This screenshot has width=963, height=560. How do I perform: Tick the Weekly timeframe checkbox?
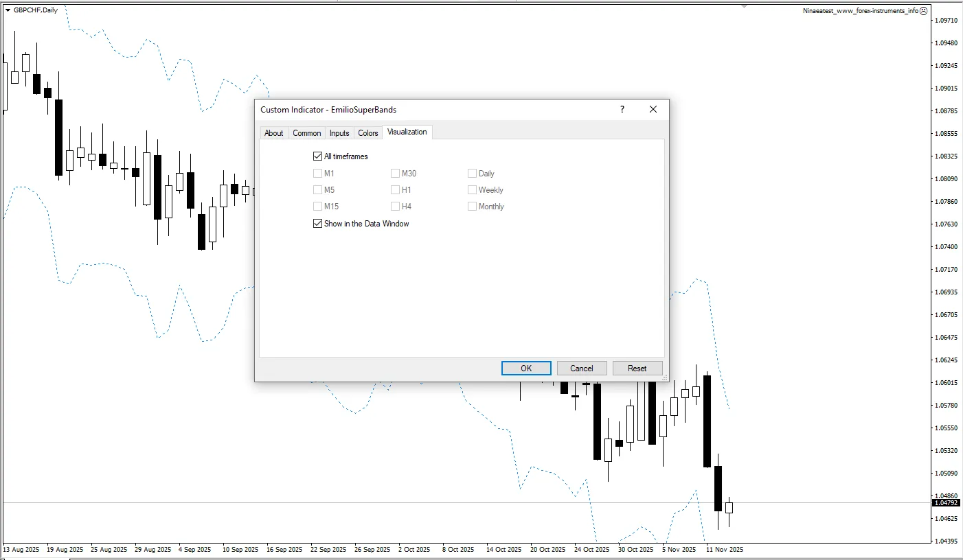473,190
